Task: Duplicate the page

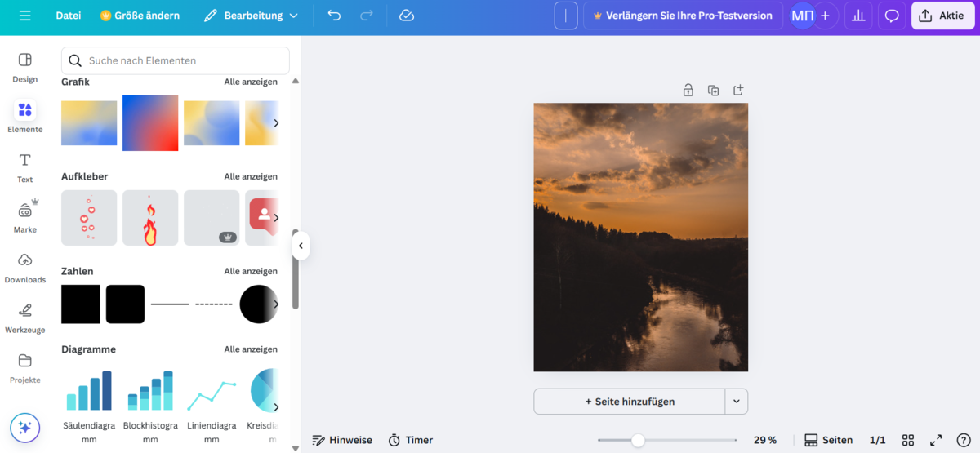Action: click(x=713, y=90)
